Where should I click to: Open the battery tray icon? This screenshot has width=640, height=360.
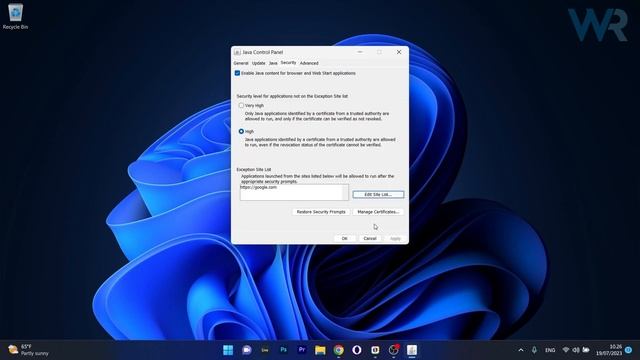(x=586, y=350)
